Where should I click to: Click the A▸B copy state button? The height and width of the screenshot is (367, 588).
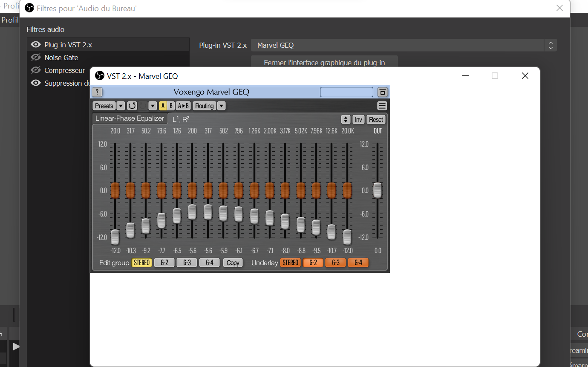(x=183, y=106)
